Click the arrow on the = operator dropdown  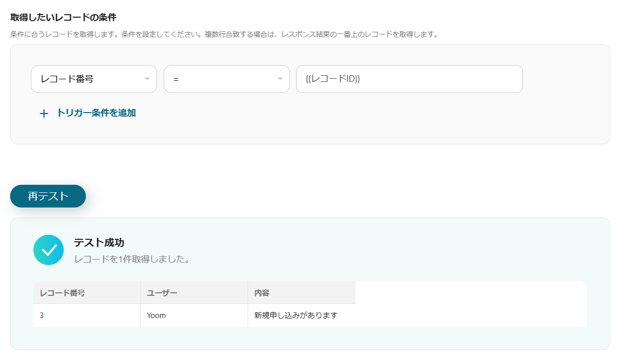tap(280, 79)
